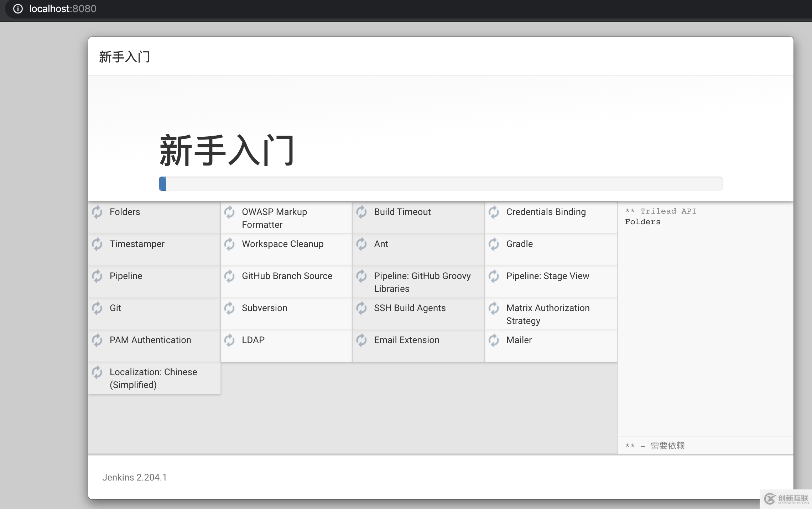Screen dimensions: 812x509
Task: Click the Workspace Cleanup plugin label
Action: (283, 244)
